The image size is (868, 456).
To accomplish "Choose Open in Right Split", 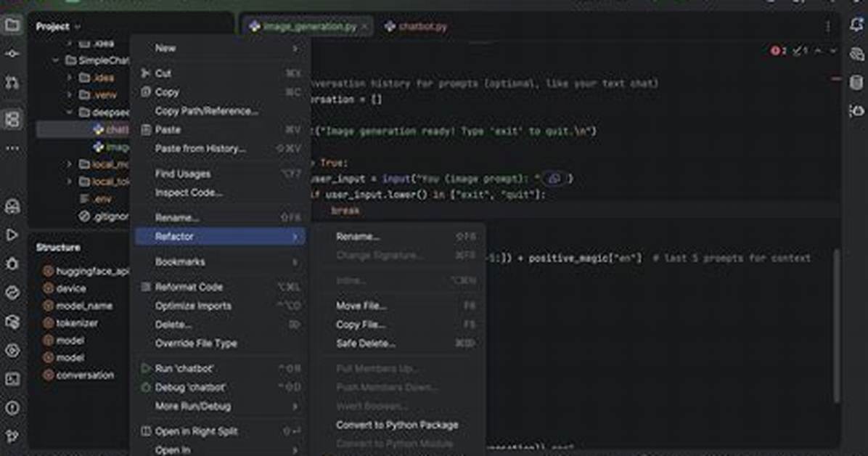I will [221, 431].
